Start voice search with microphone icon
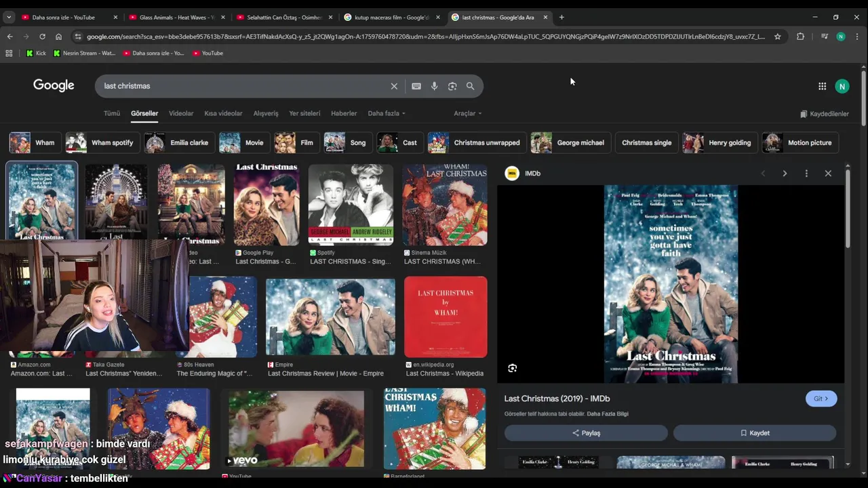Viewport: 868px width, 488px height. pos(434,86)
